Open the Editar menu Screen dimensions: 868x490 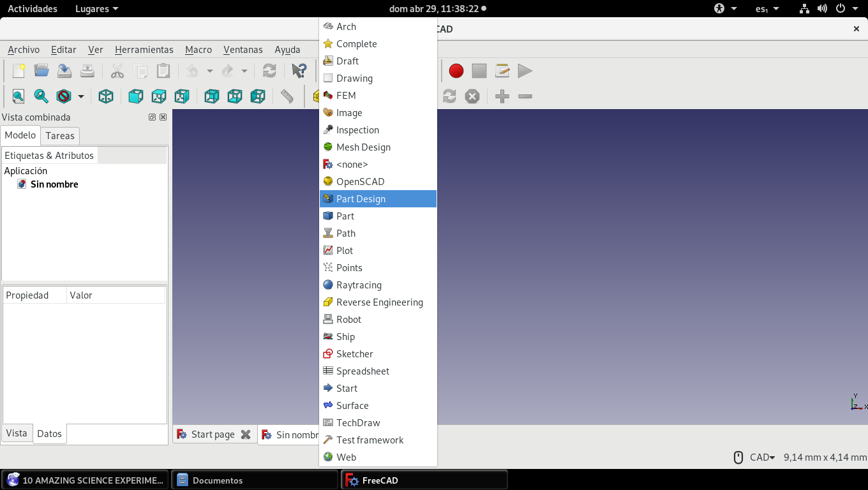pos(64,49)
